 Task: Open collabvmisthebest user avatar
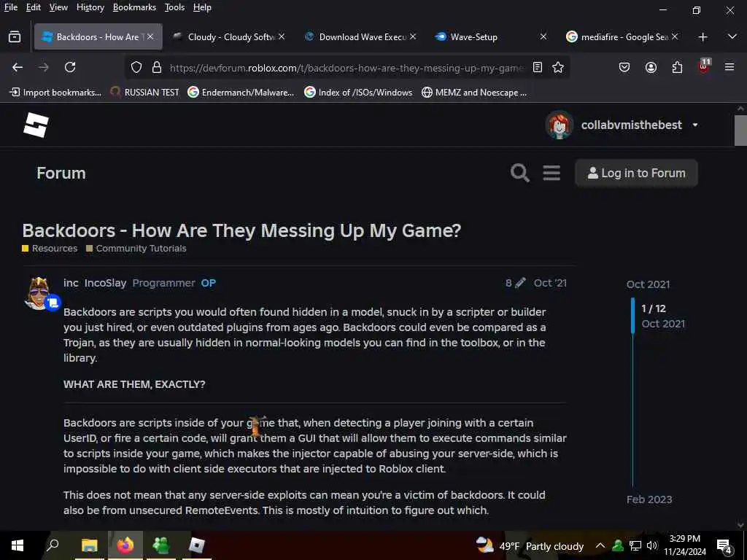click(560, 125)
